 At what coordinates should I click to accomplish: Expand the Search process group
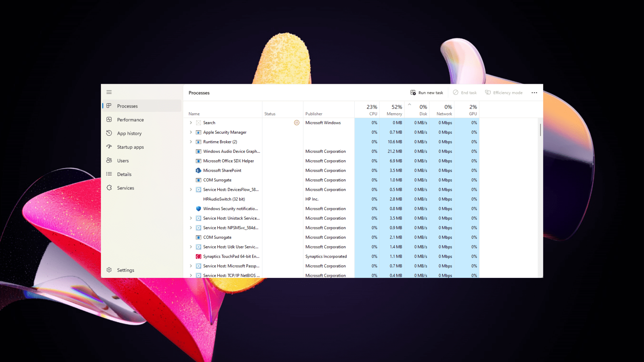coord(191,123)
